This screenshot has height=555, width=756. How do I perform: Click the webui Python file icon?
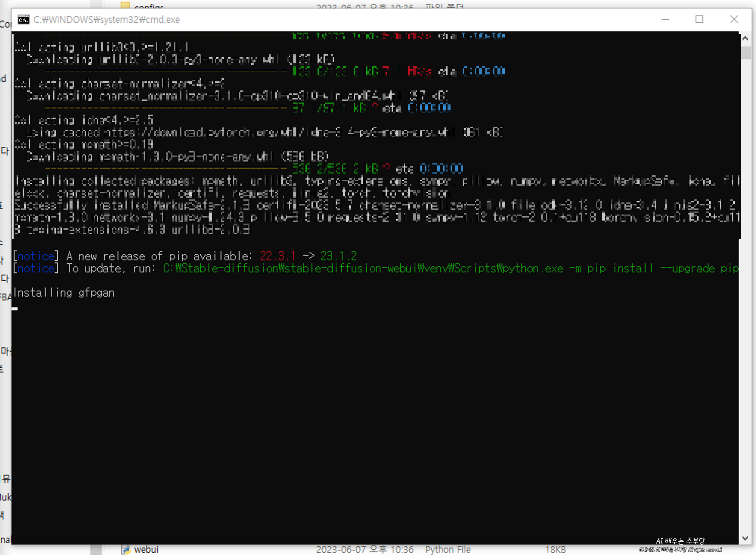pyautogui.click(x=126, y=549)
